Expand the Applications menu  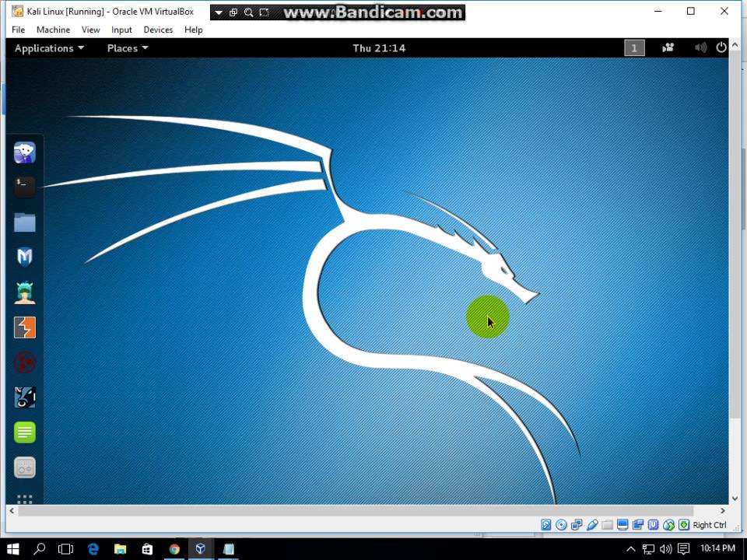pyautogui.click(x=49, y=48)
